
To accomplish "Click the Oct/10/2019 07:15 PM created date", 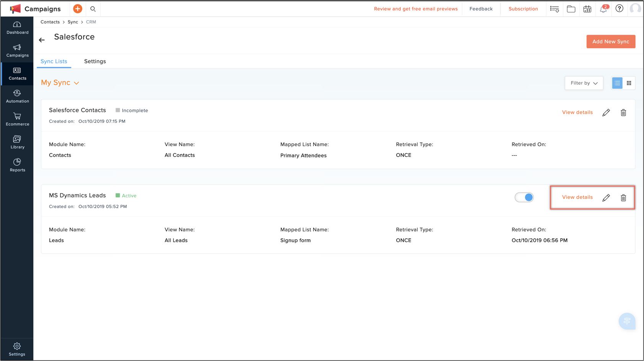I will click(102, 121).
